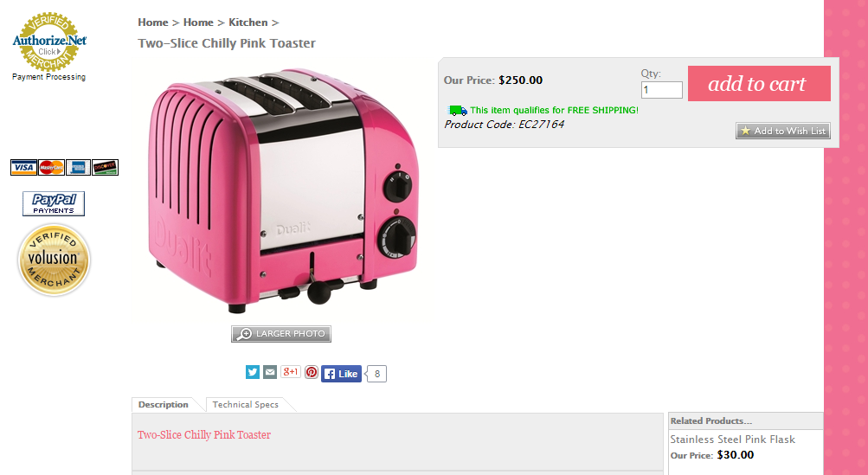Click the first Home breadcrumb link
This screenshot has width=868, height=475.
click(153, 22)
